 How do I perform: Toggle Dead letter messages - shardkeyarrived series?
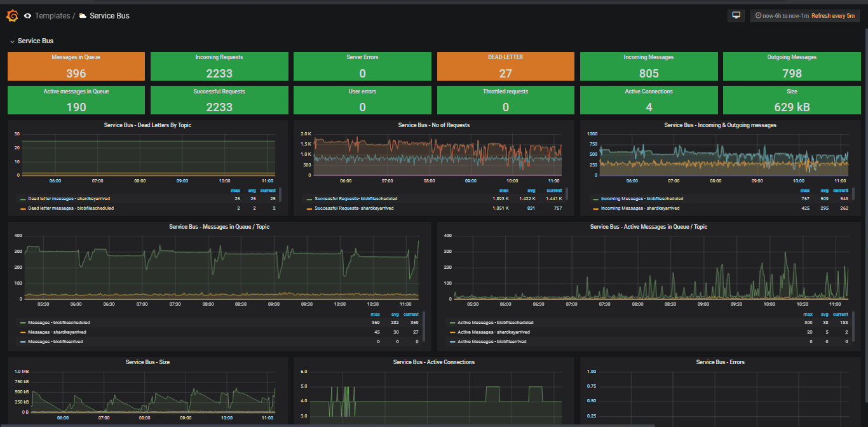[71, 199]
